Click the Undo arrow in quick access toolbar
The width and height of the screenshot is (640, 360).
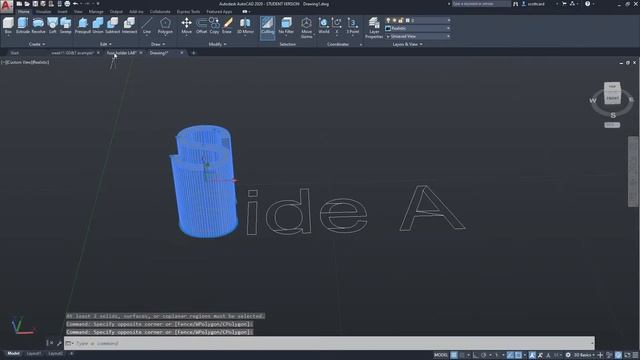pyautogui.click(x=76, y=4)
